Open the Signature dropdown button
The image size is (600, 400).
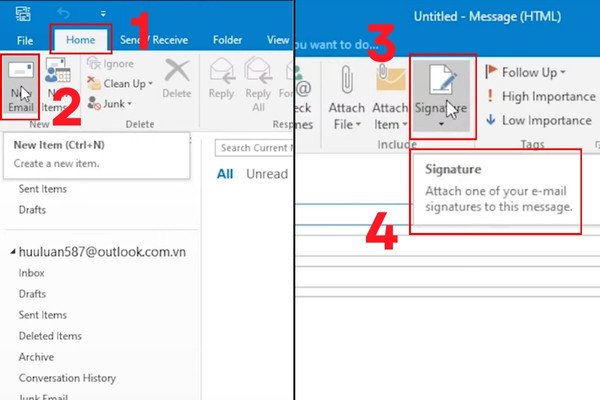tap(441, 96)
